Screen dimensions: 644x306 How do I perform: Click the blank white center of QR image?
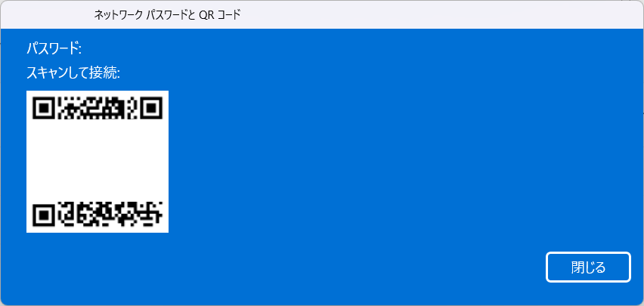98,160
